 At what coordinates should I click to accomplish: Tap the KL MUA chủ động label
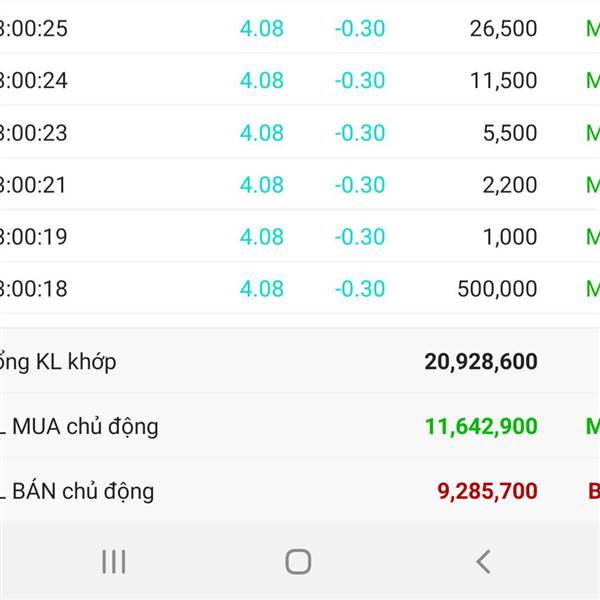click(x=79, y=427)
